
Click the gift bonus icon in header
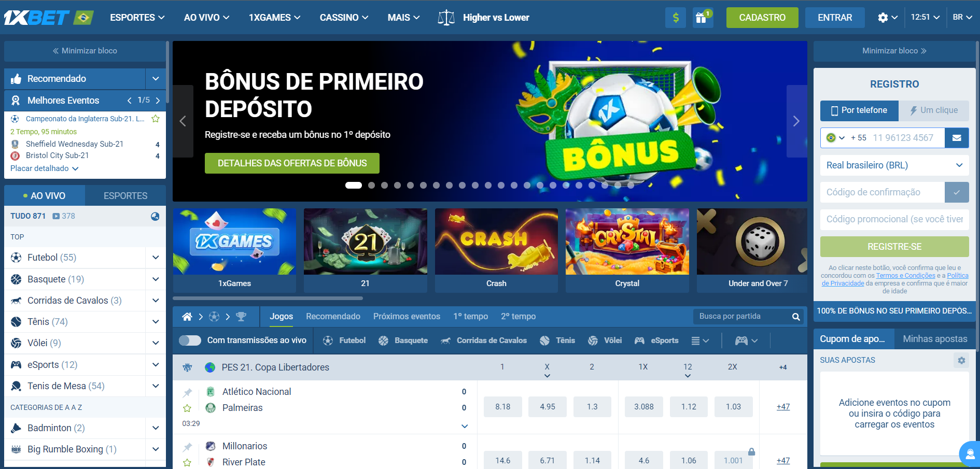703,18
